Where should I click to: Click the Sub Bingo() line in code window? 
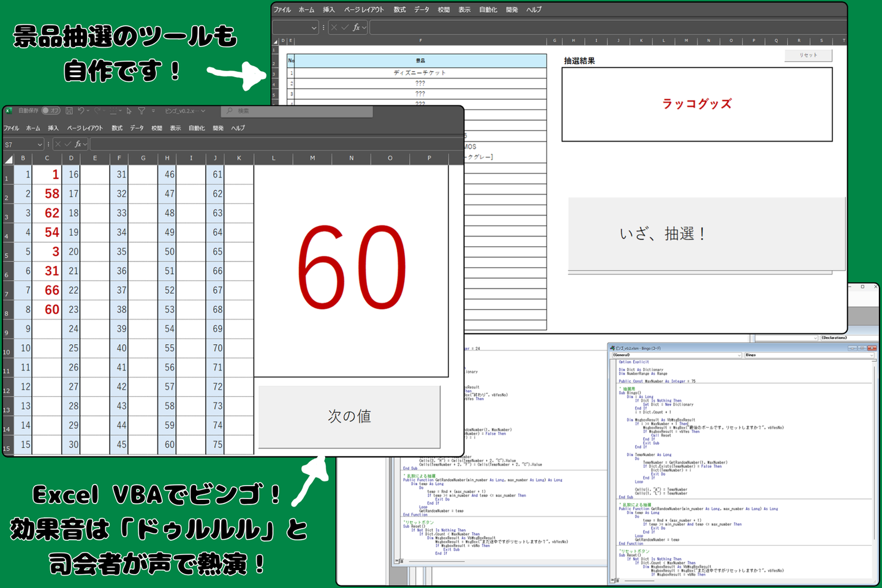coord(630,393)
